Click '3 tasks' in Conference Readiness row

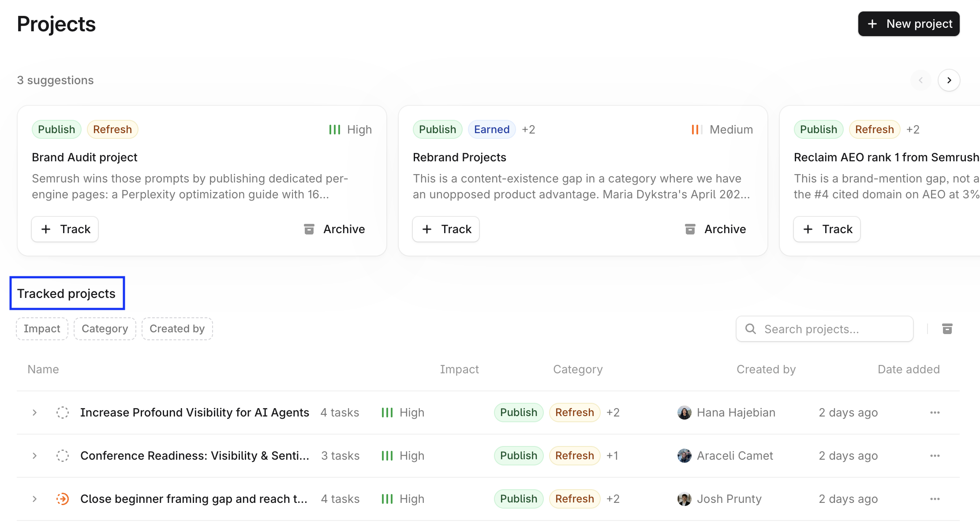(340, 456)
